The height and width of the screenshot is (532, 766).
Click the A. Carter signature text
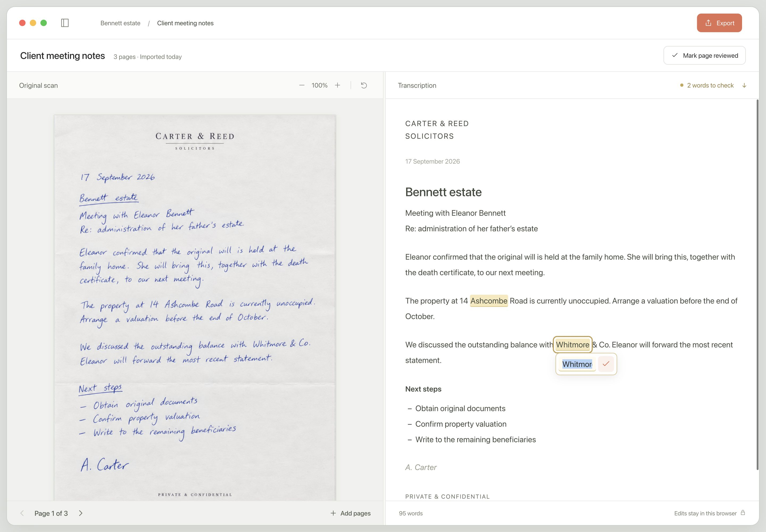coord(421,467)
